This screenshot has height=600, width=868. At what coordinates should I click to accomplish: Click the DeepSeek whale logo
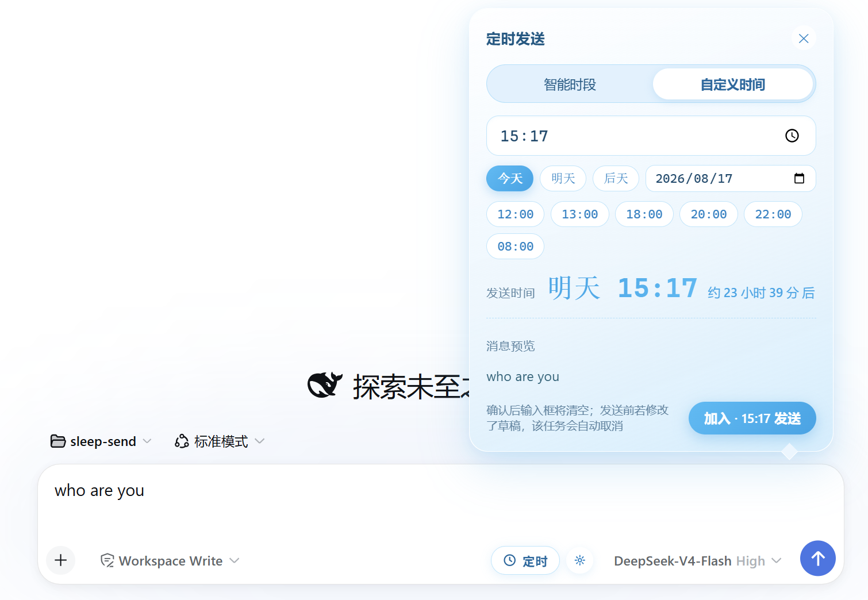click(325, 385)
